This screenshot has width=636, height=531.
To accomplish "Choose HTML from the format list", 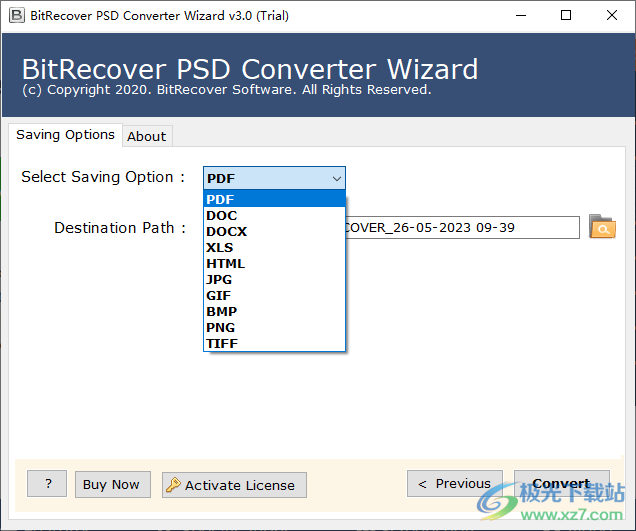I will (274, 263).
